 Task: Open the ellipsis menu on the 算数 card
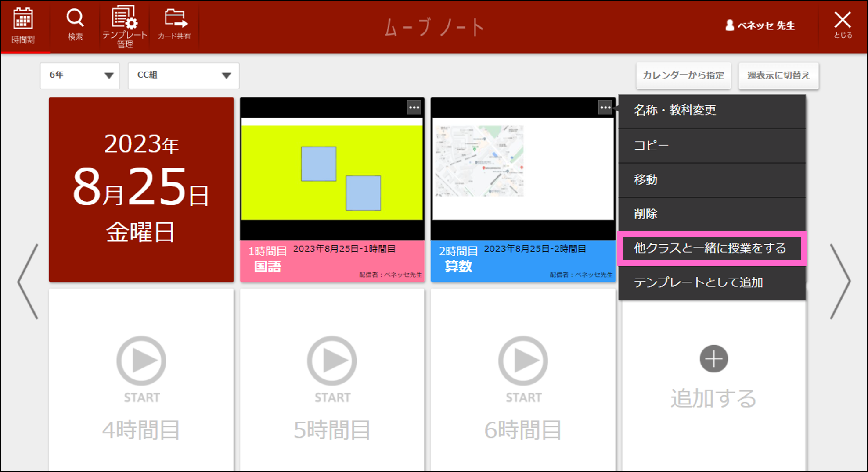(x=605, y=107)
